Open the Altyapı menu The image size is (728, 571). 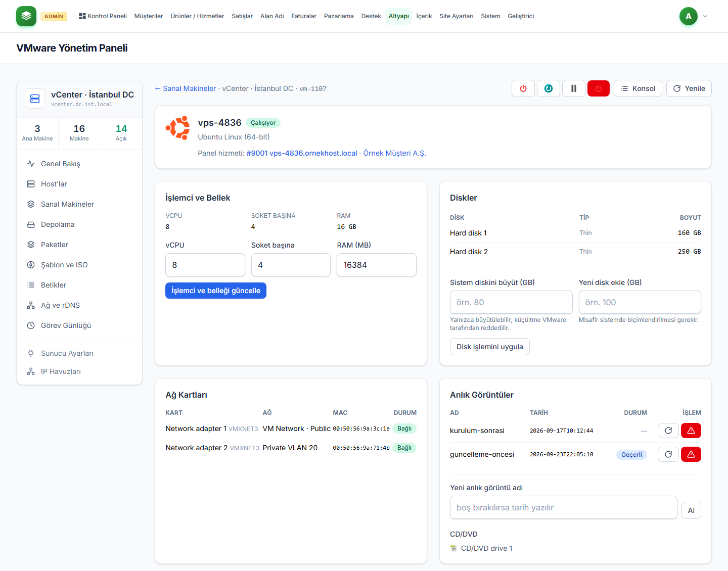click(x=398, y=16)
